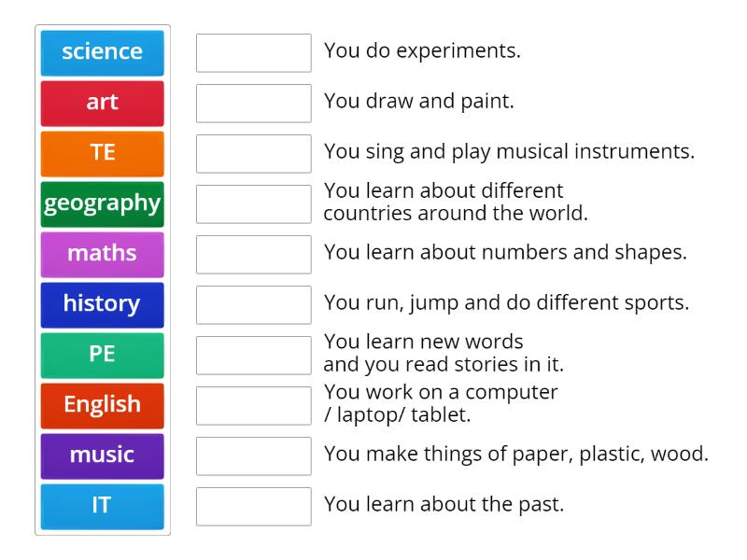
Task: Click the box next to musical instruments clue
Action: click(253, 154)
